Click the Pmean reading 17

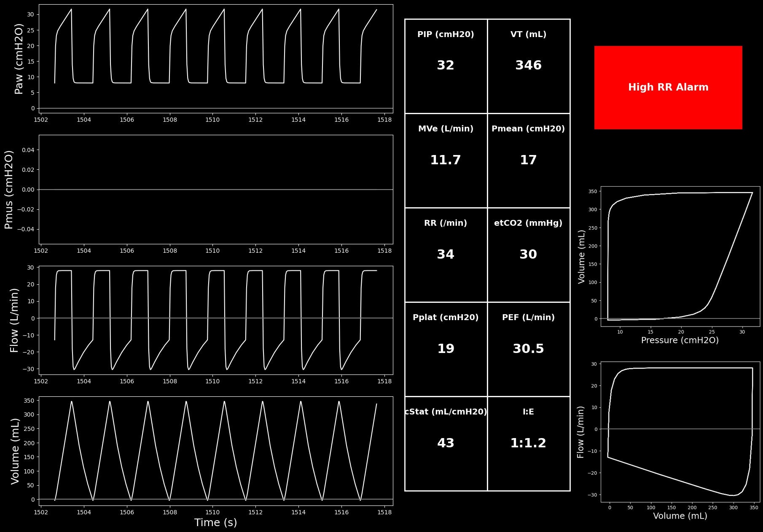(528, 160)
